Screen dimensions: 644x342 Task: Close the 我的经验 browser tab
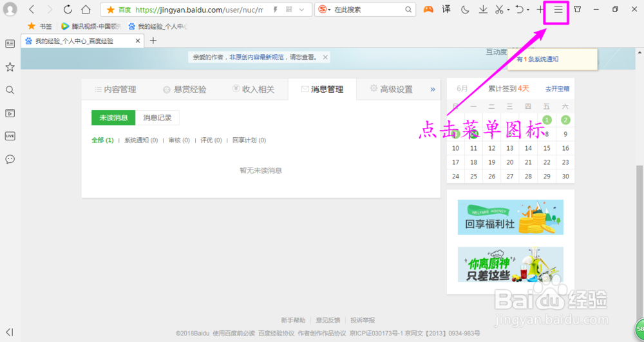[x=138, y=41]
